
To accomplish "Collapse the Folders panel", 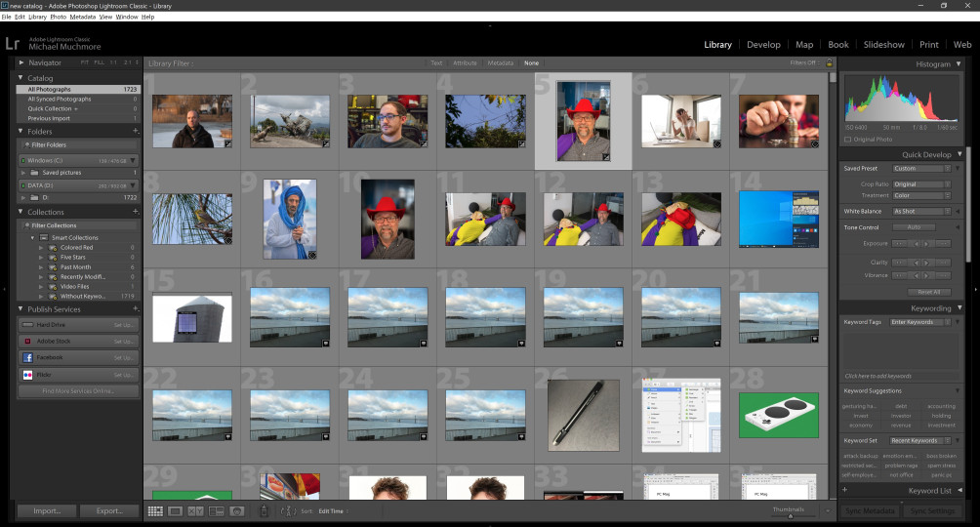I will pyautogui.click(x=20, y=132).
